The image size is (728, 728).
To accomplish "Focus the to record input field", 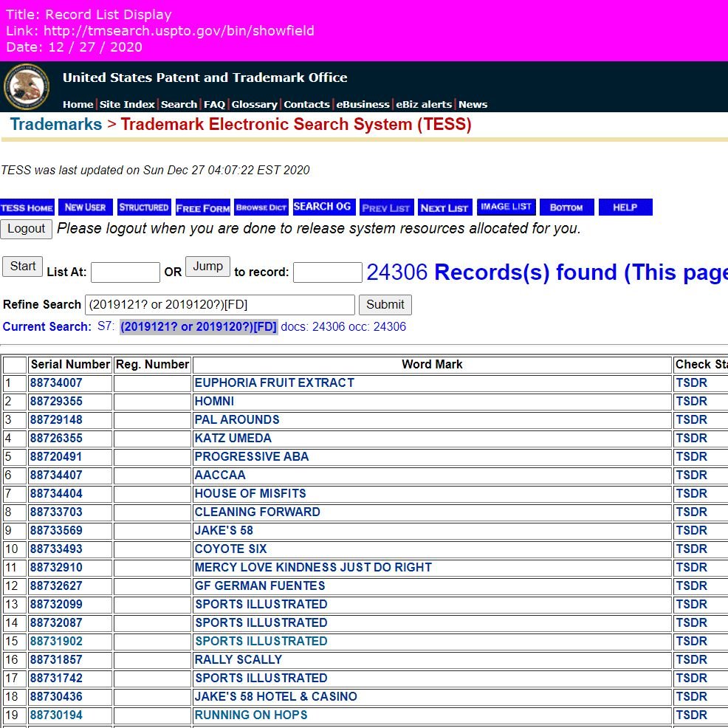I will tap(327, 272).
